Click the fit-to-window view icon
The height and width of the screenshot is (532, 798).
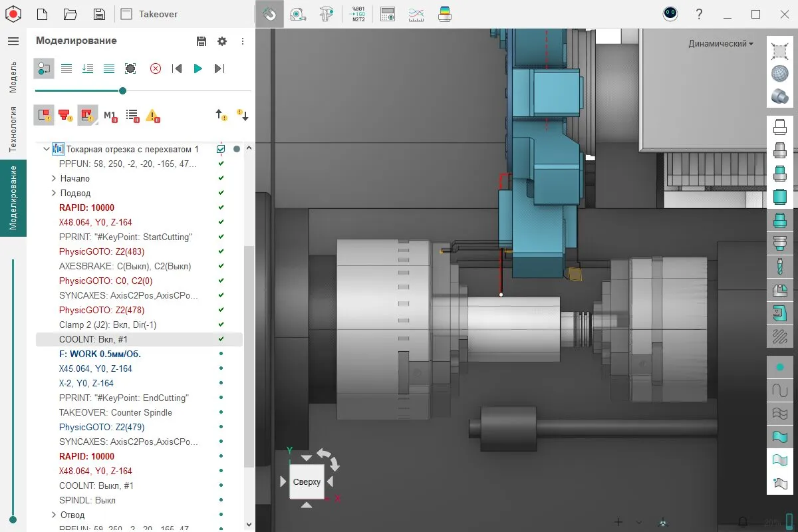[x=779, y=51]
